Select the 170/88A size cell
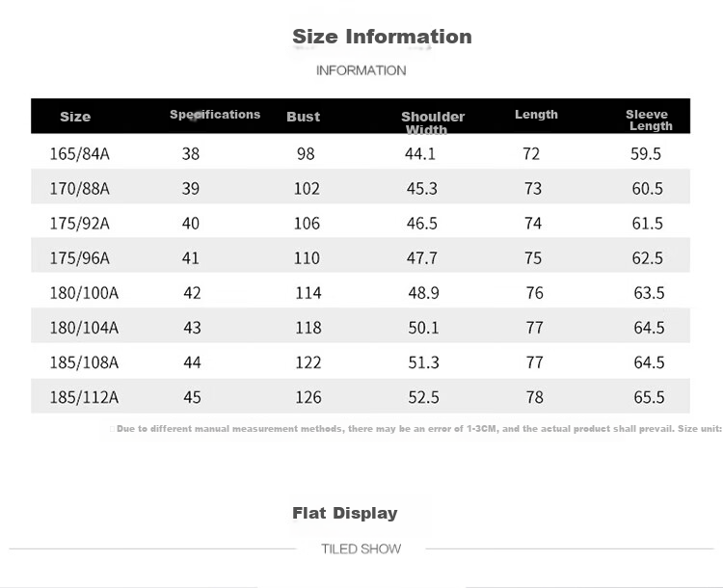 coord(80,189)
